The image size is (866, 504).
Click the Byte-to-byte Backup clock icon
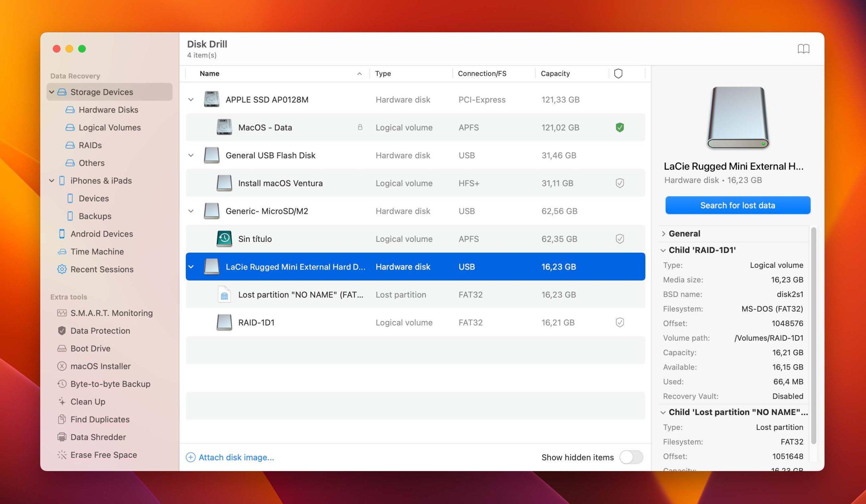click(62, 384)
